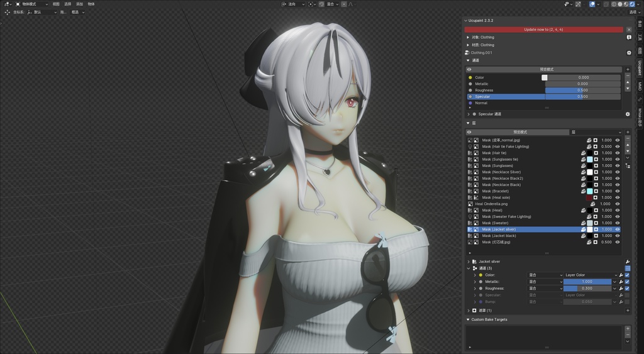Move selected layer down
The width and height of the screenshot is (644, 354).
click(x=628, y=151)
